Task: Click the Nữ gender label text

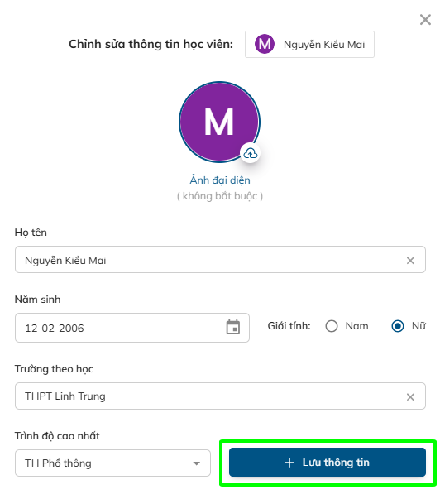Action: pos(418,326)
